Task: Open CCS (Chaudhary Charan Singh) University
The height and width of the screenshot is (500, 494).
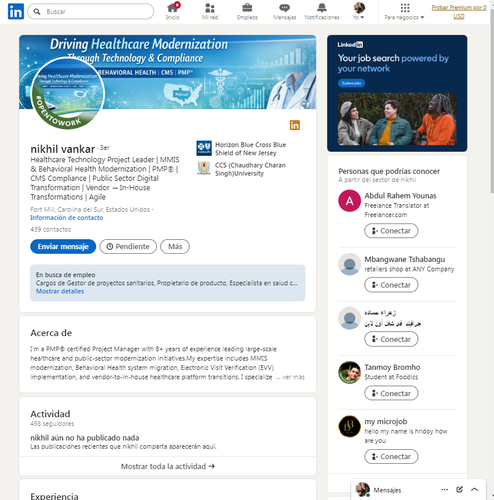Action: (250, 169)
